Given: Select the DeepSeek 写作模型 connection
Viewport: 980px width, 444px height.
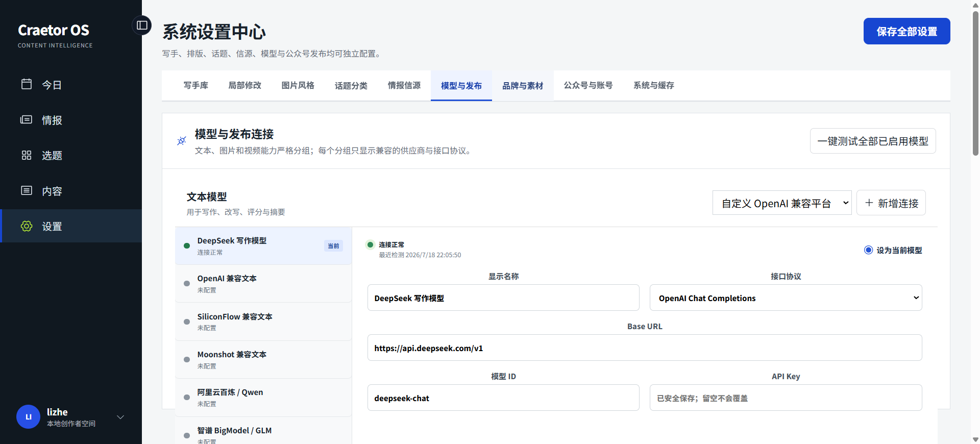Looking at the screenshot, I should (x=263, y=246).
